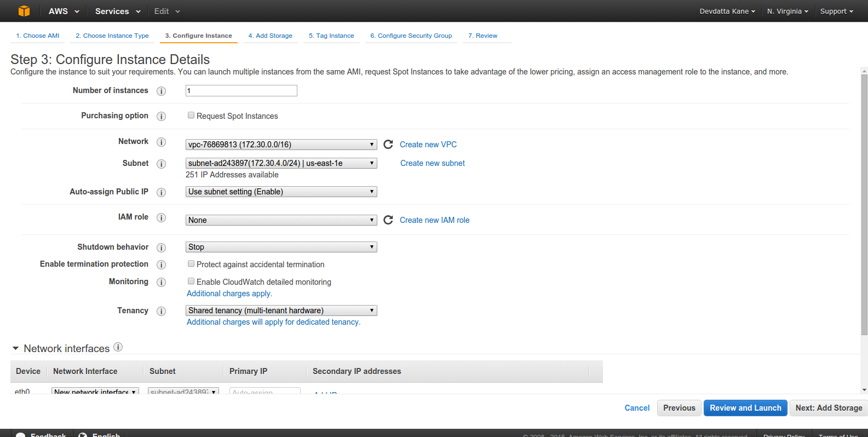Image resolution: width=868 pixels, height=437 pixels.
Task: Open the Edit menu
Action: coord(167,11)
